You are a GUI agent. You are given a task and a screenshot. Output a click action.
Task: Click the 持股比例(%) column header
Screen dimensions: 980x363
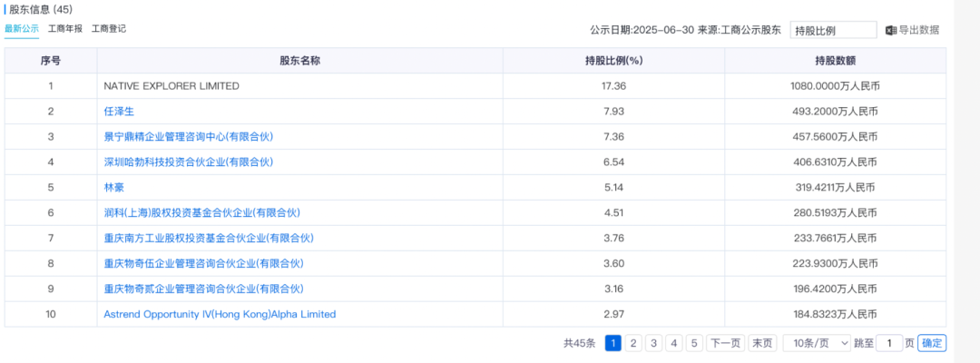613,61
